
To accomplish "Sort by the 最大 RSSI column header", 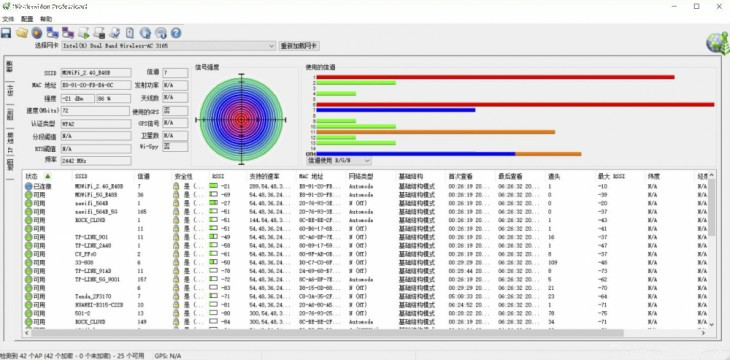I will tap(620, 176).
